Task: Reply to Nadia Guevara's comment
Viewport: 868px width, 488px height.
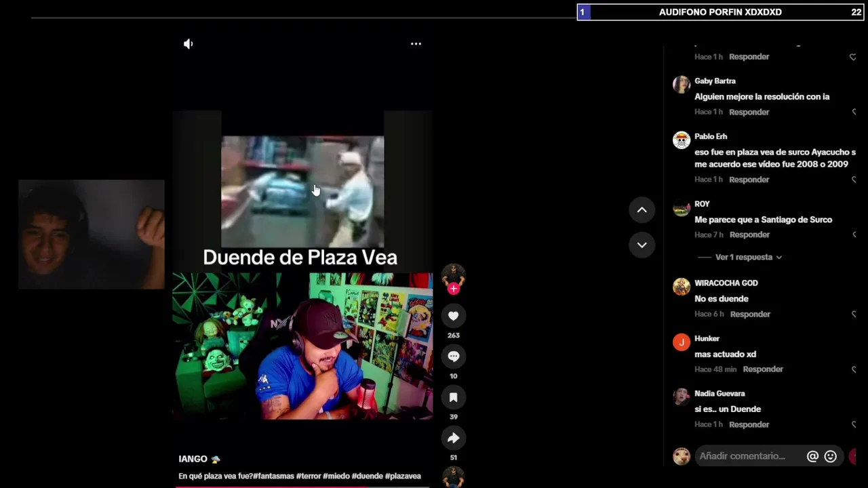Action: pos(749,425)
